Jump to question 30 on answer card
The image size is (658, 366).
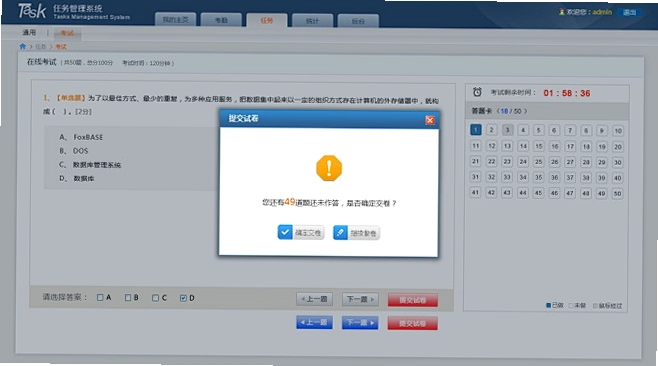click(618, 162)
